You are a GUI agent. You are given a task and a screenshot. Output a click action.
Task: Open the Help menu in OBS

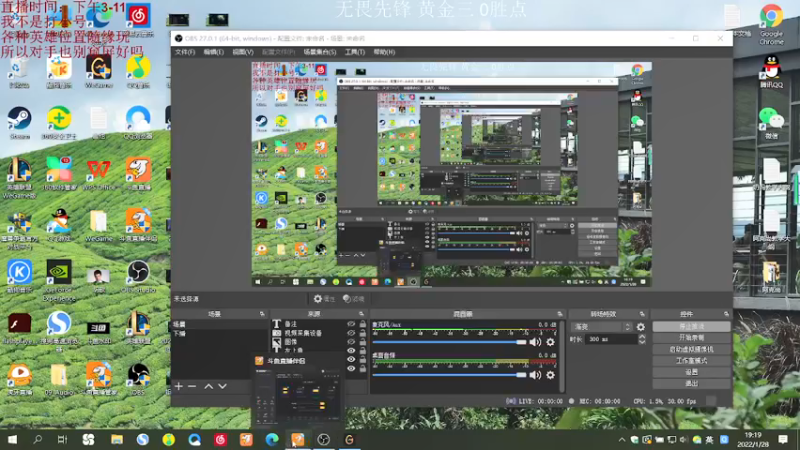pyautogui.click(x=384, y=52)
